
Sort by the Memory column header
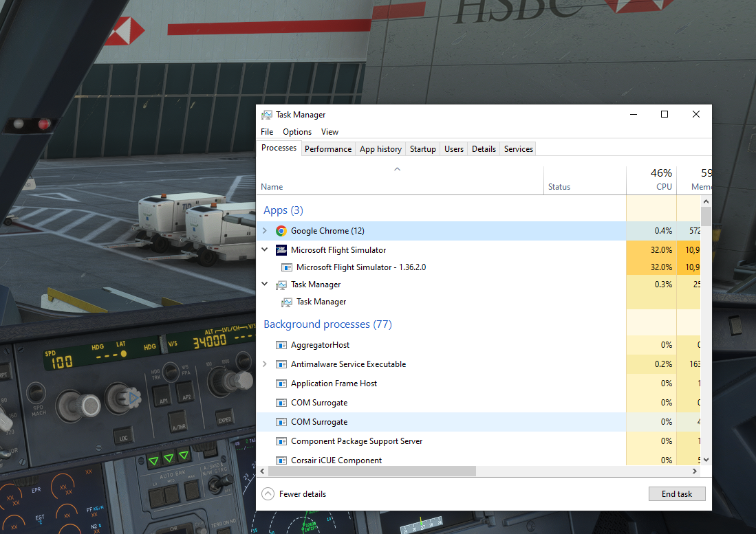point(694,181)
